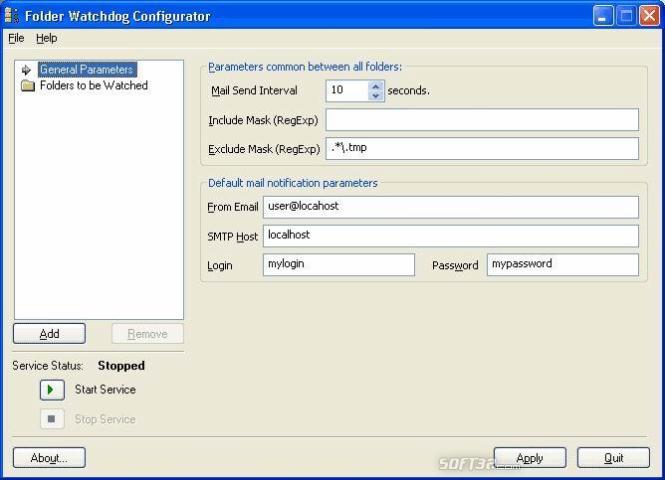Click the Password input field
The width and height of the screenshot is (665, 480).
tap(563, 265)
